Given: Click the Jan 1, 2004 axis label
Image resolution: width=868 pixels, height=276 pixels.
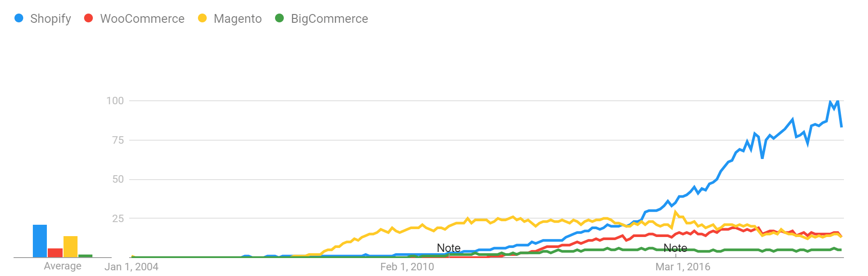Looking at the screenshot, I should (x=131, y=267).
